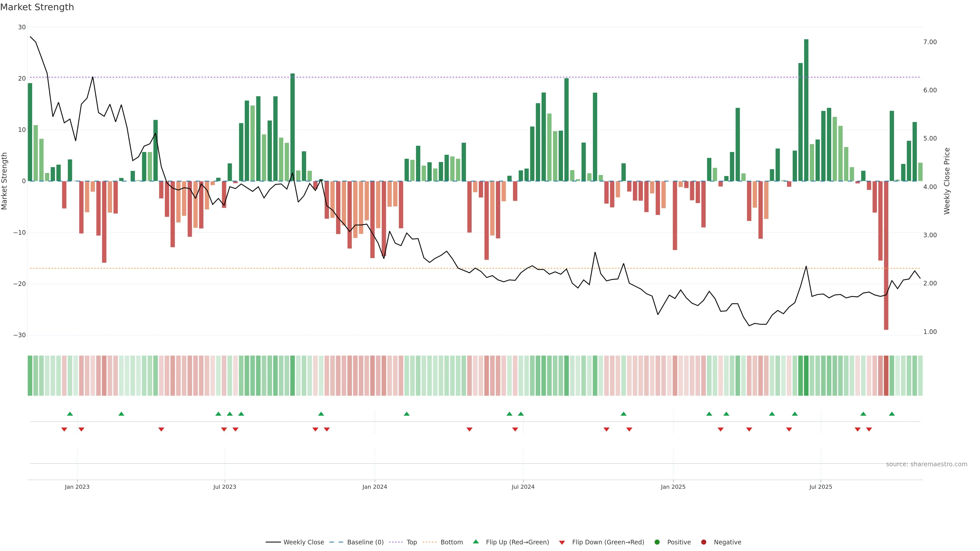Click the Market Strength chart title
Screen dimensions: 980x551
pyautogui.click(x=37, y=7)
